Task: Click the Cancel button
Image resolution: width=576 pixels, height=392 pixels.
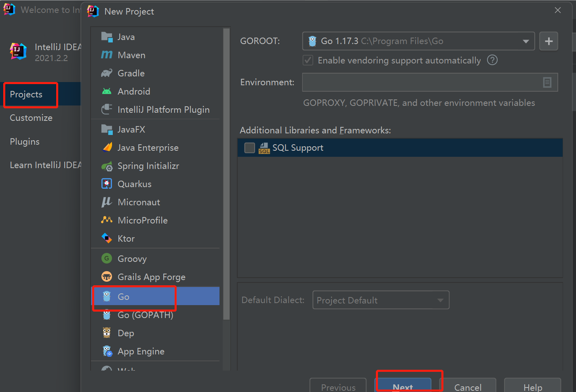Action: coord(468,385)
